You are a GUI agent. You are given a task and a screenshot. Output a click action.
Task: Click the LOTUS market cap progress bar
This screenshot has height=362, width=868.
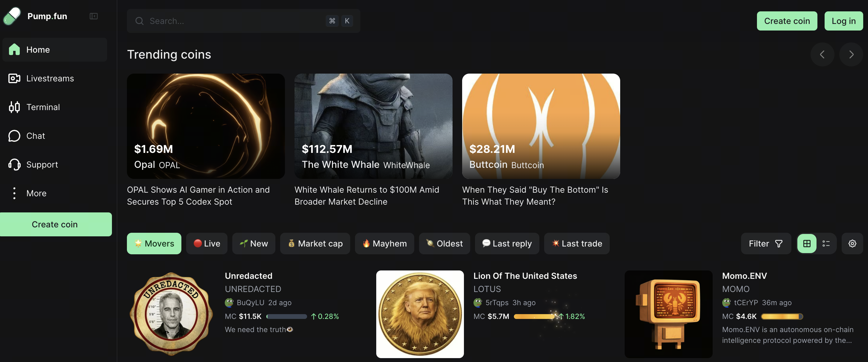pyautogui.click(x=533, y=317)
